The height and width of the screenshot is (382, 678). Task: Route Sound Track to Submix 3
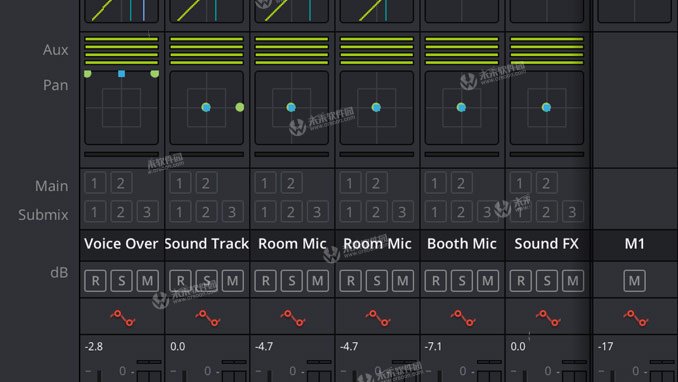coord(232,212)
